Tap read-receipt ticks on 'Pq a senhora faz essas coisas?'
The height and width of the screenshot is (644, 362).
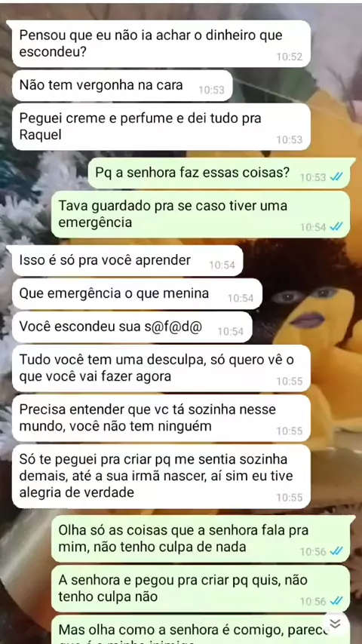point(336,177)
